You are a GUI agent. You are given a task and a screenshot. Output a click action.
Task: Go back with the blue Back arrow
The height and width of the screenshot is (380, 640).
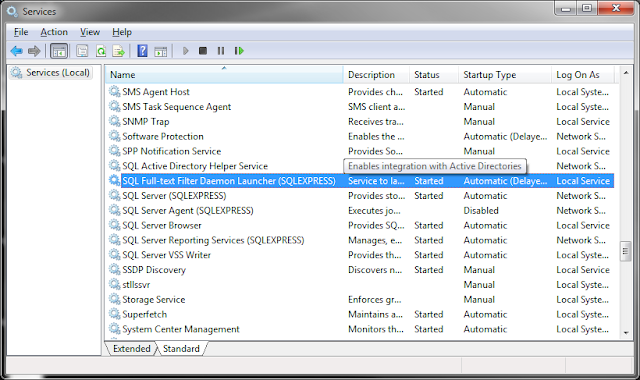point(16,51)
